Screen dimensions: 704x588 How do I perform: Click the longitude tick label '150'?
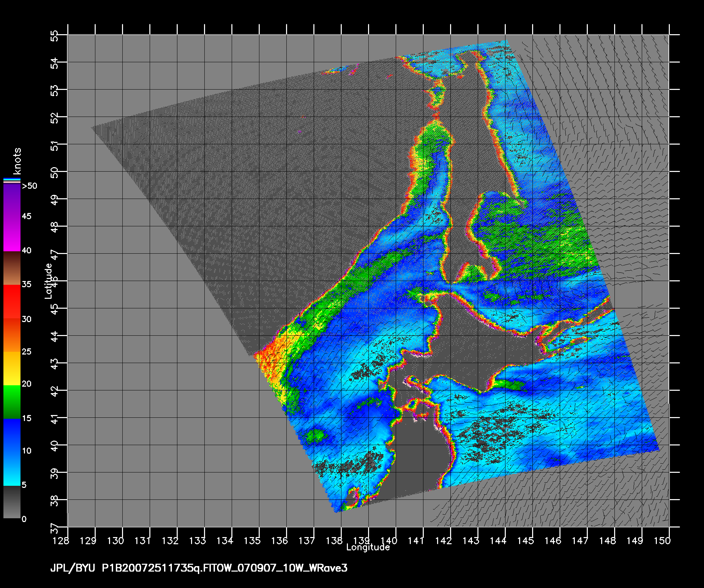(663, 540)
